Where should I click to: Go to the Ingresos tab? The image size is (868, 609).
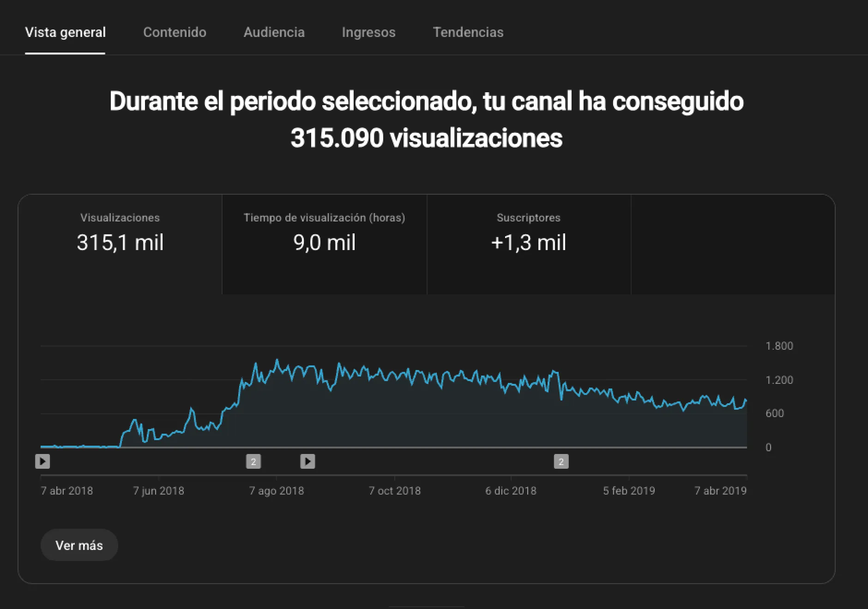tap(368, 32)
